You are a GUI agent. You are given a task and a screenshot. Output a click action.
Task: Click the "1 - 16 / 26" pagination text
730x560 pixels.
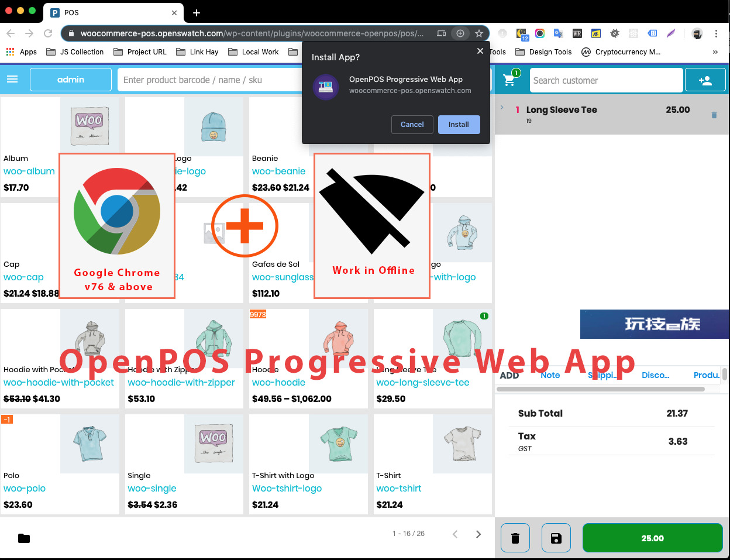pyautogui.click(x=409, y=534)
